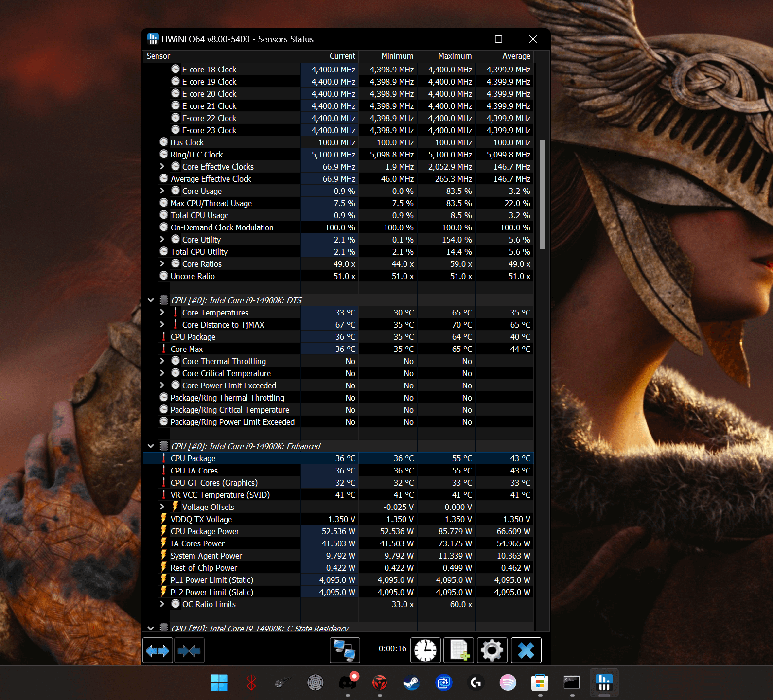Click the Current column header
The width and height of the screenshot is (773, 700).
(330, 56)
